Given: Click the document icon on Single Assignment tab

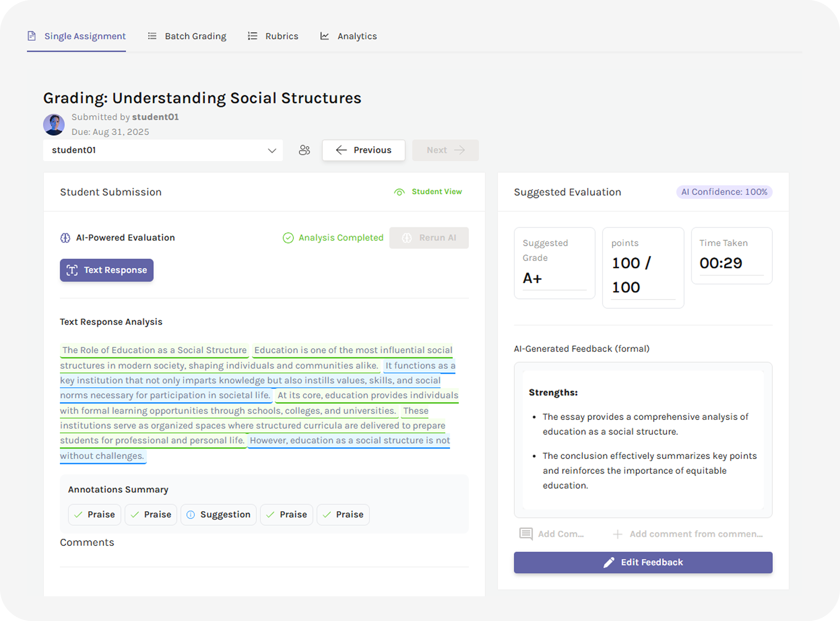Looking at the screenshot, I should tap(32, 36).
